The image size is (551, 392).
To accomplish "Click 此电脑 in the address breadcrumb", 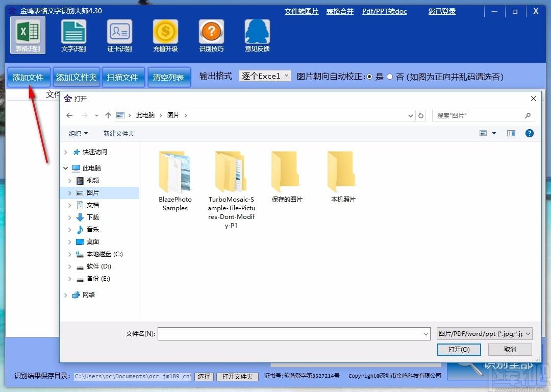I will 145,115.
